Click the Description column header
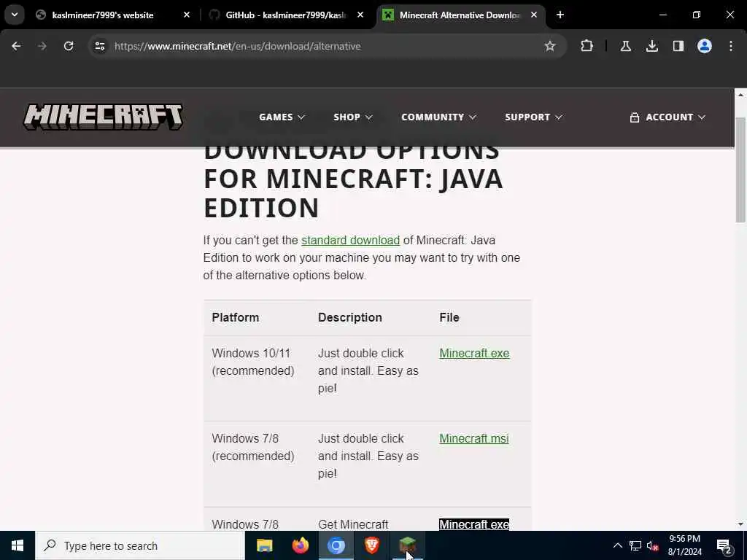The image size is (747, 560). (x=350, y=318)
